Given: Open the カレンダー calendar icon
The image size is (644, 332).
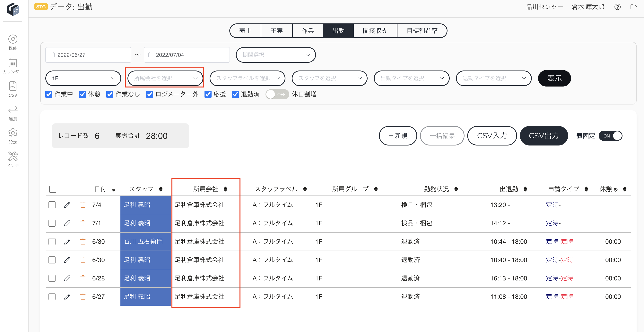Looking at the screenshot, I should click(x=13, y=63).
